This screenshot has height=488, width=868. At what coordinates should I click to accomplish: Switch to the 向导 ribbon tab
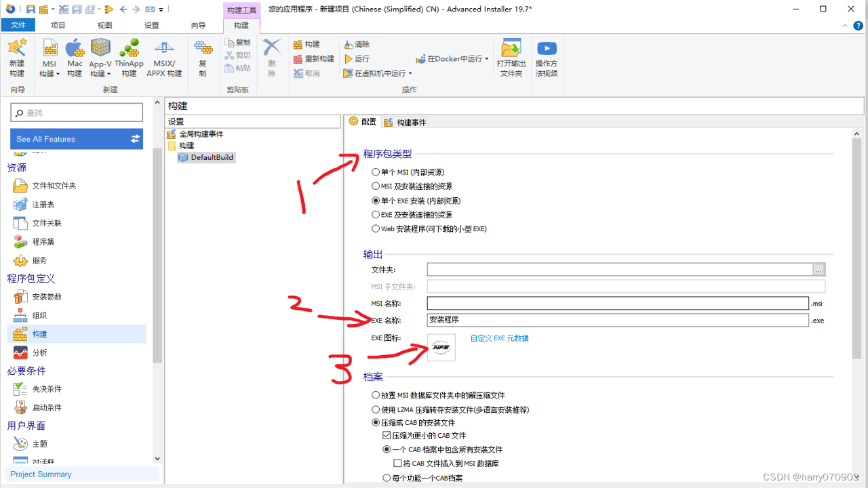click(x=198, y=25)
